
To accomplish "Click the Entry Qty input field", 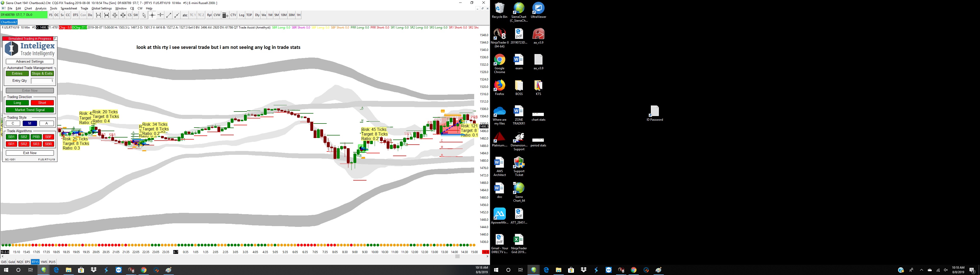I will tap(42, 81).
